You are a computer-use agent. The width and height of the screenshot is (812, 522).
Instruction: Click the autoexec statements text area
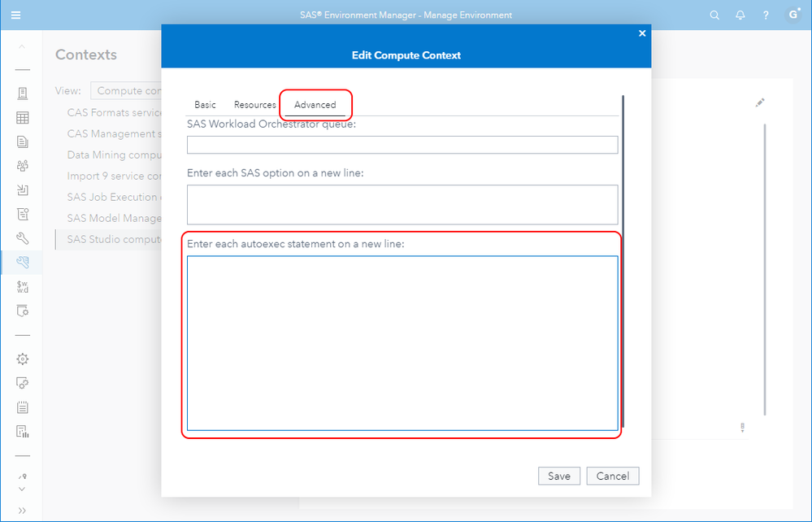[x=402, y=342]
